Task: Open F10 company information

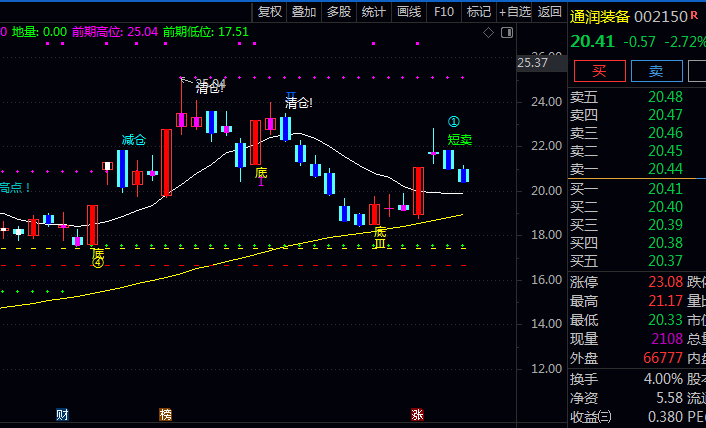Action: (445, 12)
